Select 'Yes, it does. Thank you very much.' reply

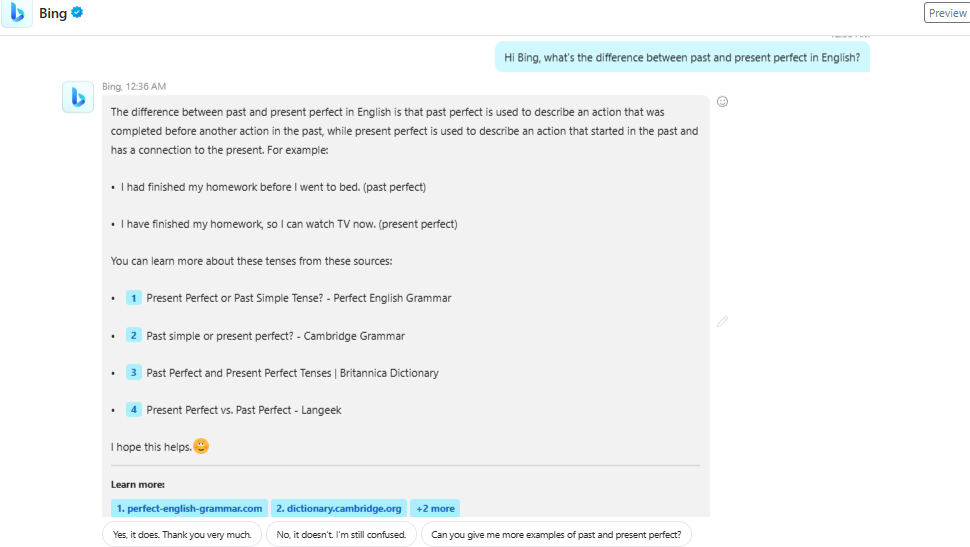pos(182,535)
